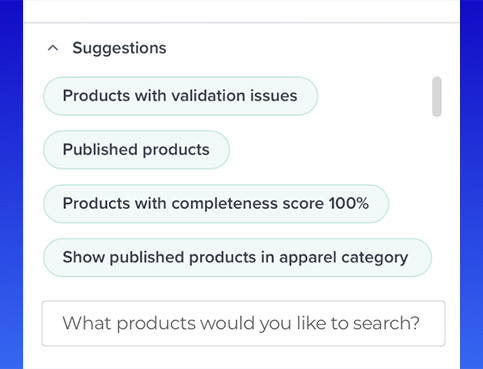Choose the Published products suggestion

[136, 150]
